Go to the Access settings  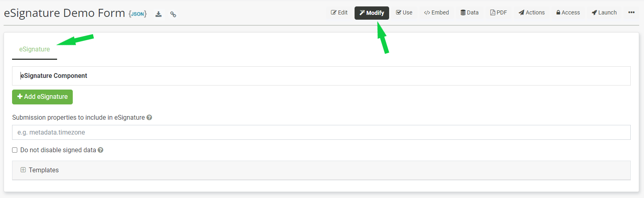(x=568, y=12)
